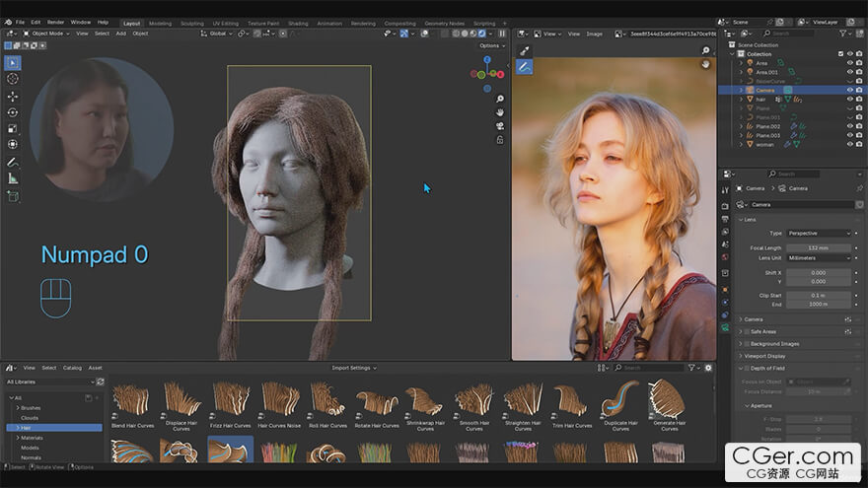
Task: Click the Measure tool icon
Action: point(13,178)
